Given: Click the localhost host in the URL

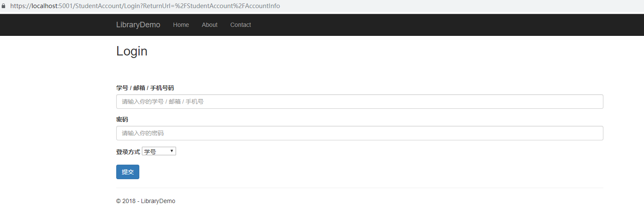Looking at the screenshot, I should pos(44,6).
